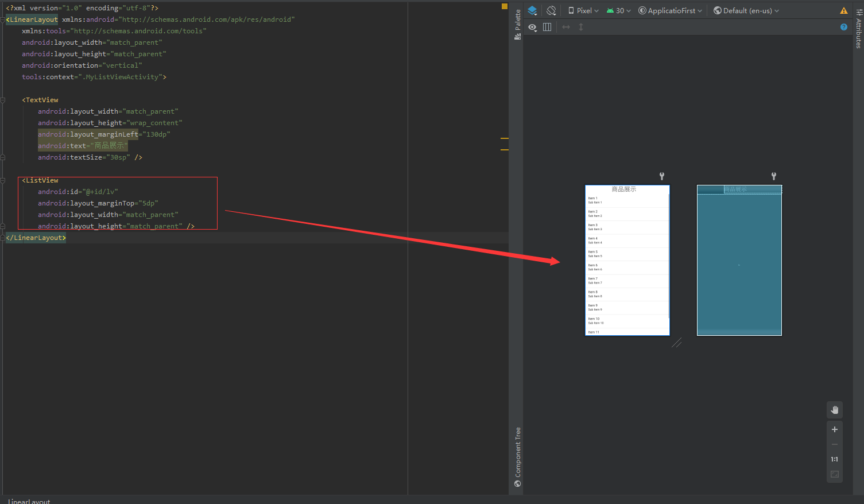864x504 pixels.
Task: Click the android:layout_marginTop "5dp" line
Action: [98, 203]
